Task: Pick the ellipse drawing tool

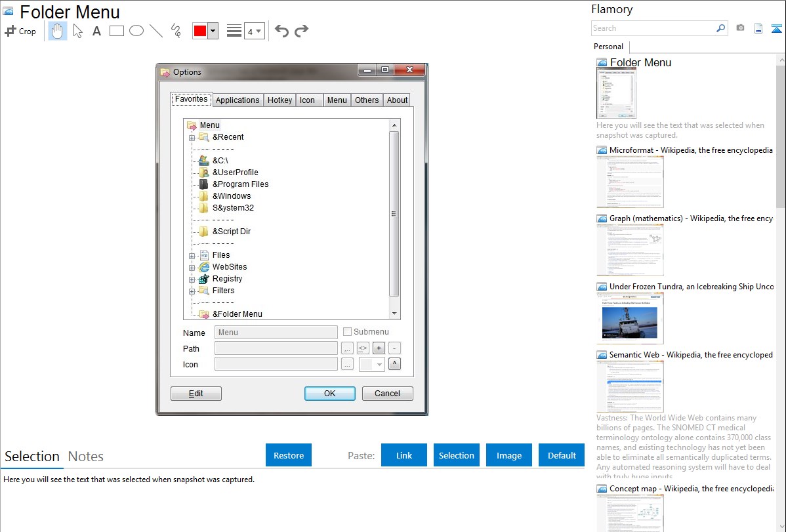Action: [x=136, y=31]
